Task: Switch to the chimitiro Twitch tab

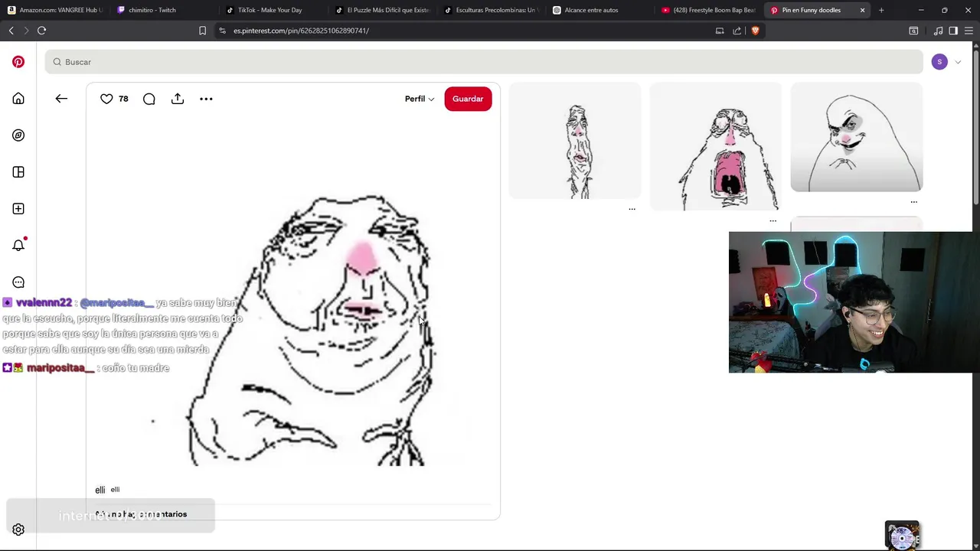Action: (x=164, y=10)
